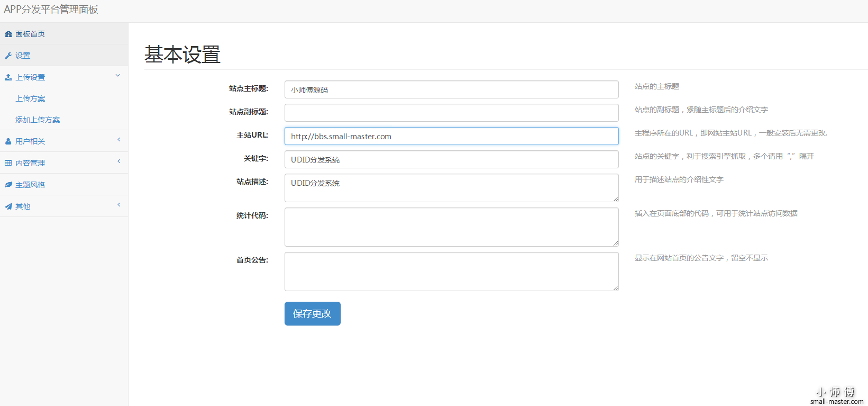
Task: Click the help text 站点的主标题
Action: tap(657, 87)
